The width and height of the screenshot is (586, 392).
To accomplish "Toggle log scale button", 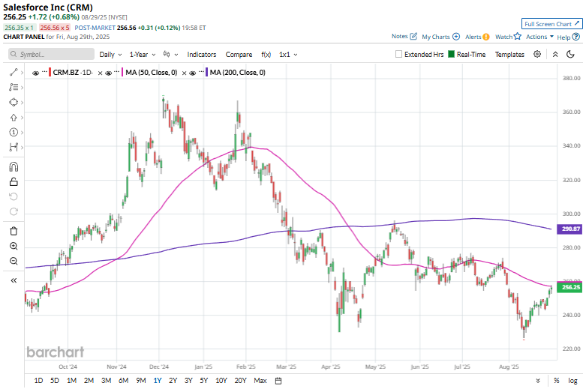I will pos(572,381).
